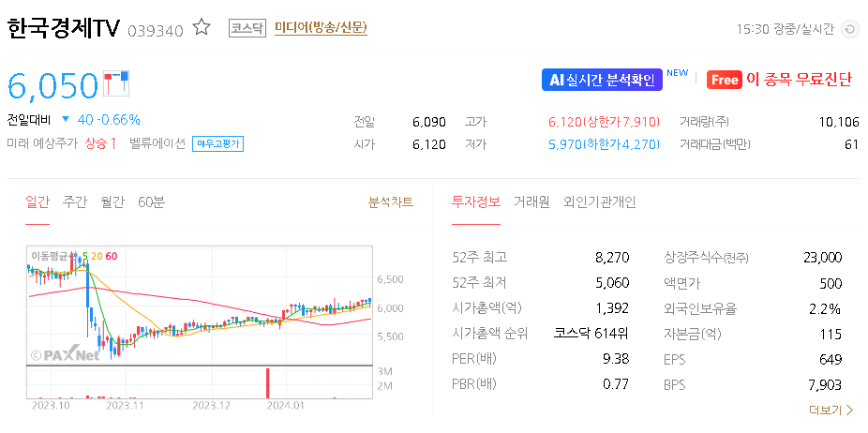Click the 거래대금 value 61
The width and height of the screenshot is (868, 433).
(852, 144)
